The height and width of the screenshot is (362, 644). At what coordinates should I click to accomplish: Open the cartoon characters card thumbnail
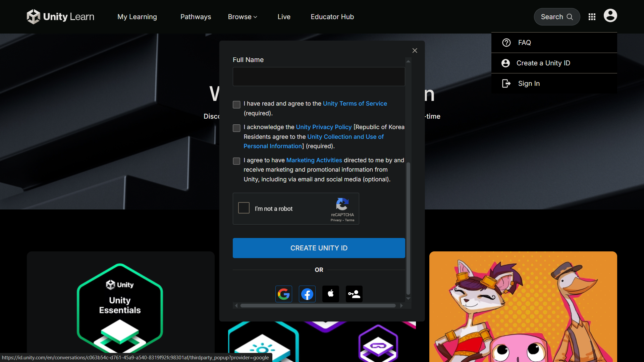pyautogui.click(x=523, y=307)
